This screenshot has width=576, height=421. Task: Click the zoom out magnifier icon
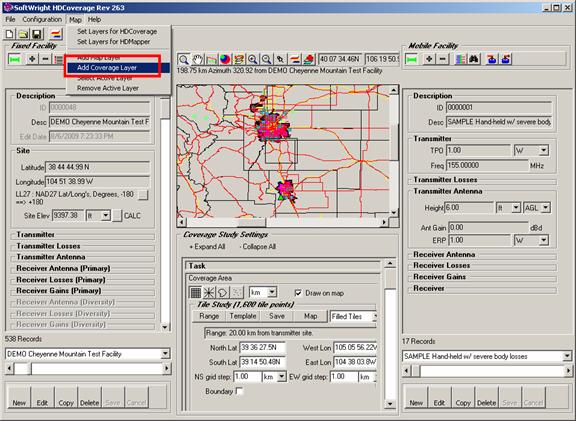[x=267, y=59]
